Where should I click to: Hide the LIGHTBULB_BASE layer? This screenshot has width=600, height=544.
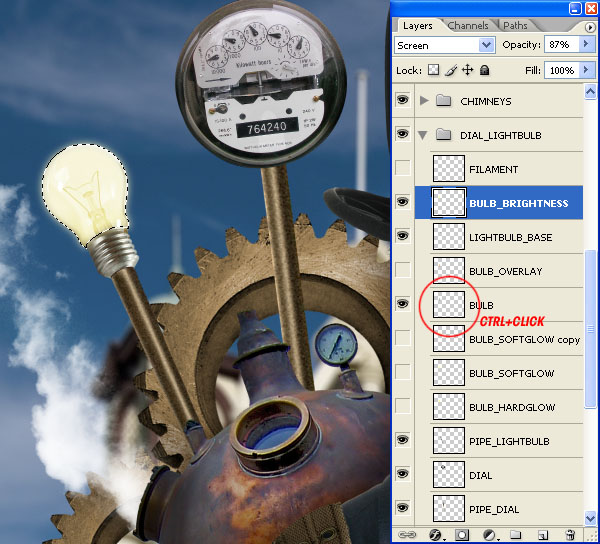[403, 236]
